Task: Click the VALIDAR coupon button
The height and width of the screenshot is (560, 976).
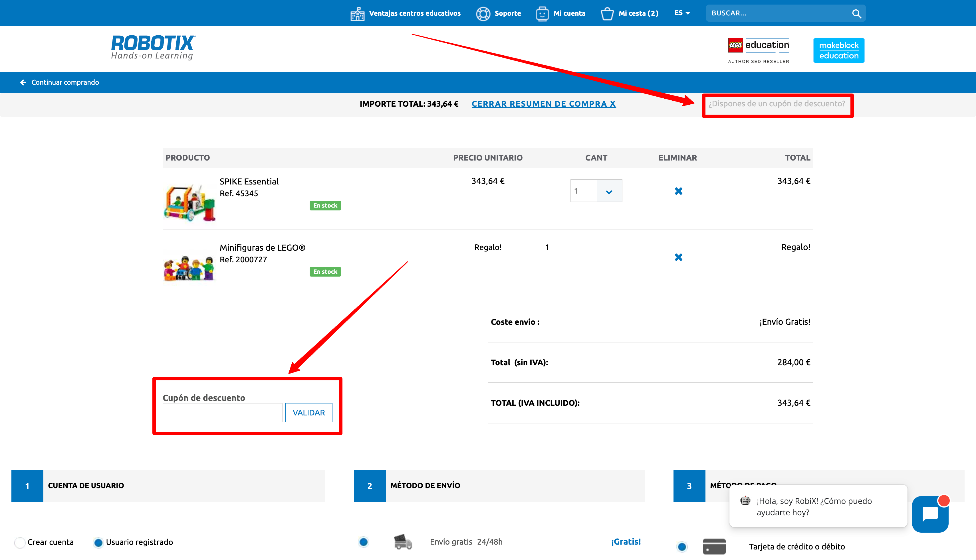Action: 309,413
